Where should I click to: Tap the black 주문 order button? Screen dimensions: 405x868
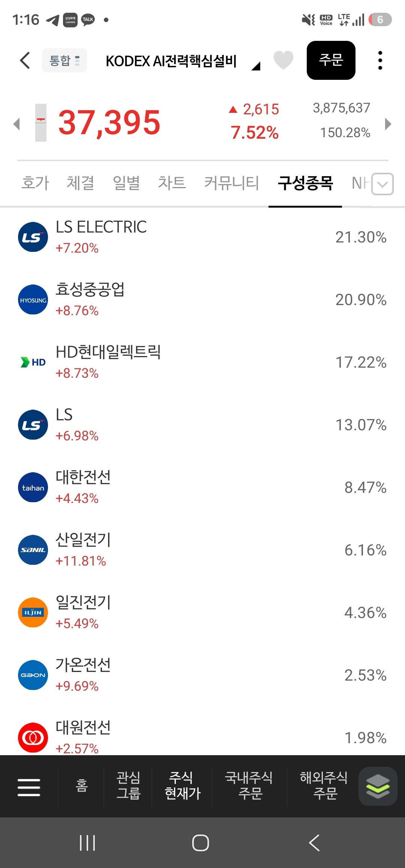[x=331, y=60]
